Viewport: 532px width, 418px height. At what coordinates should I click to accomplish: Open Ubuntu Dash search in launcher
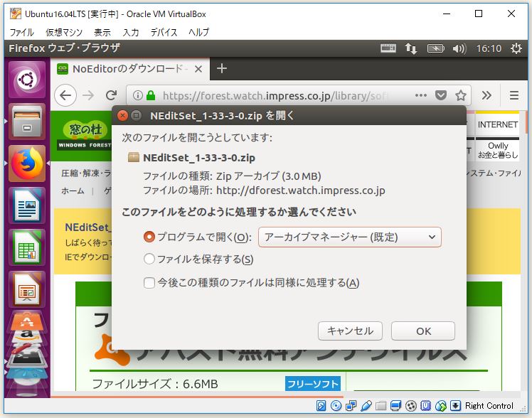tap(27, 80)
